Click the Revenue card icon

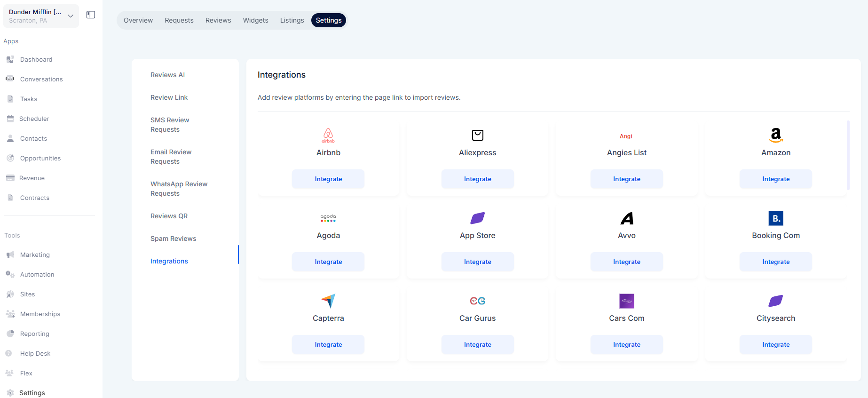coord(10,178)
